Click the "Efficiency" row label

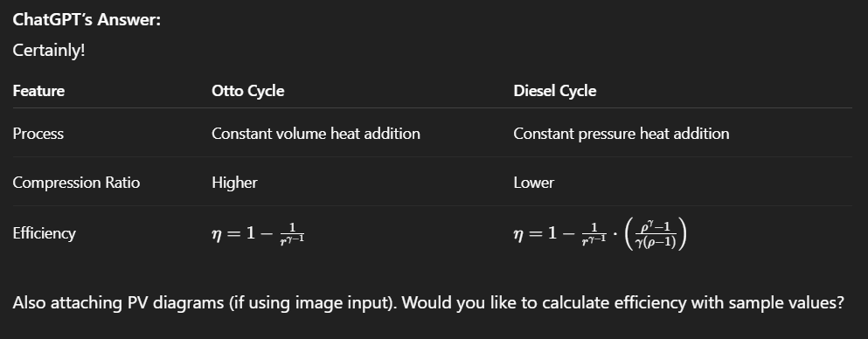tap(45, 233)
